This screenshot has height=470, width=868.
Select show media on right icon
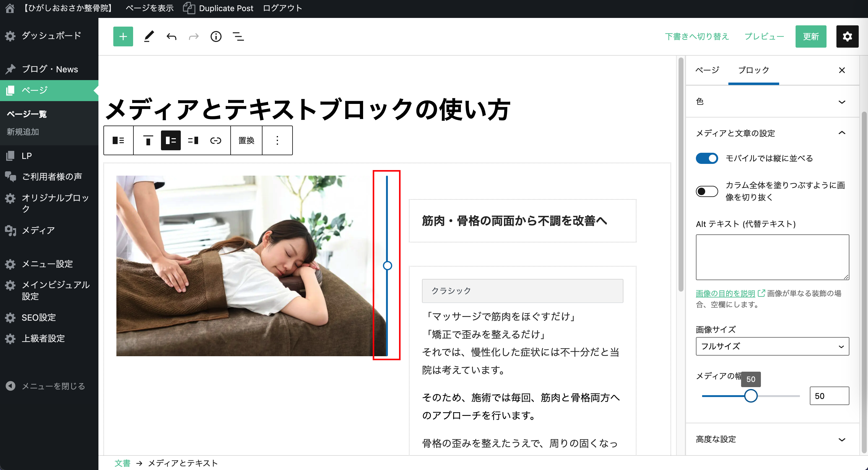[193, 140]
